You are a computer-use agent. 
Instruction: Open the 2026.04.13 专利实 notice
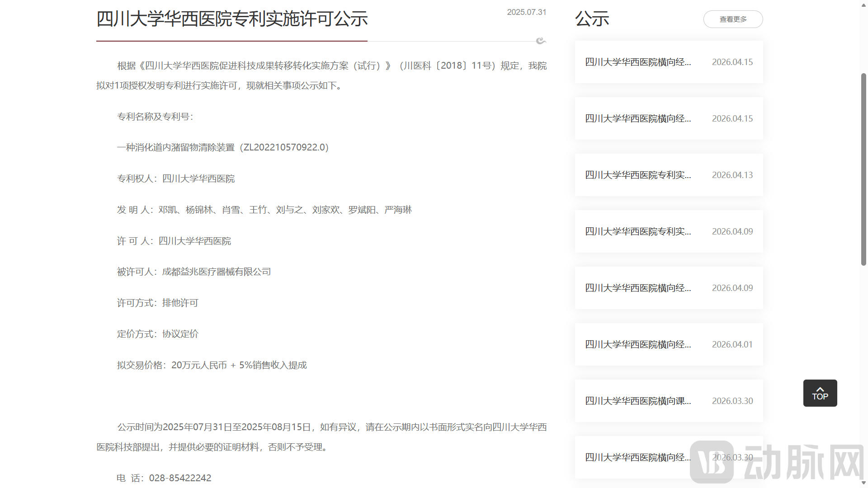coord(669,175)
